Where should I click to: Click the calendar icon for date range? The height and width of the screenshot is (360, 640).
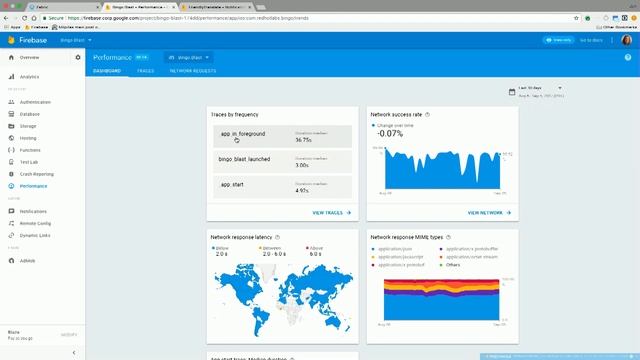[512, 92]
